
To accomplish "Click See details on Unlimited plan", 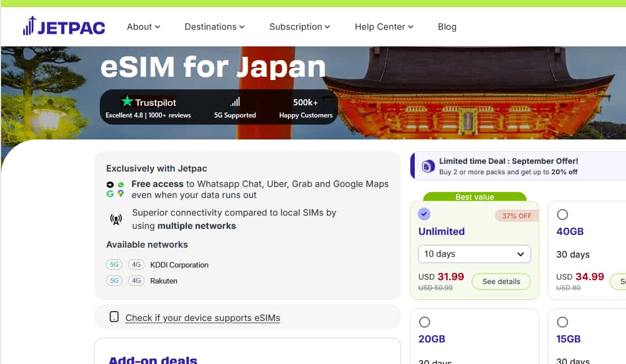I will (501, 281).
